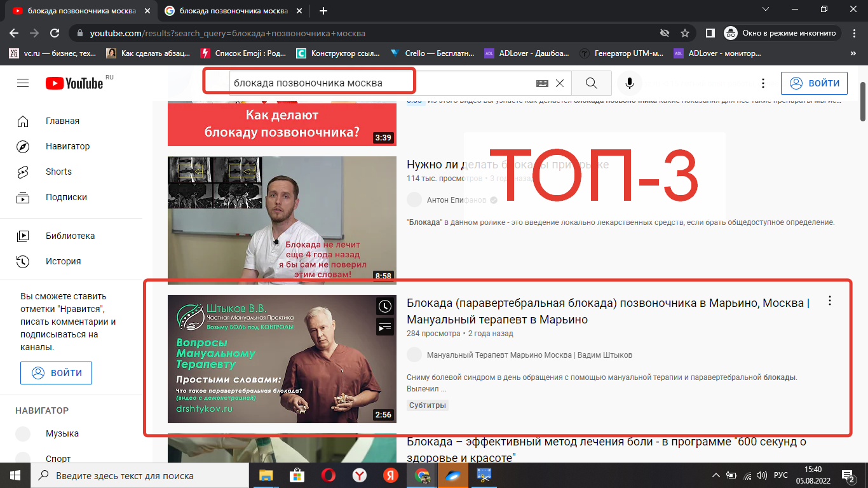Click the ВОЙТИ button in the header
This screenshot has height=488, width=868.
pos(814,83)
